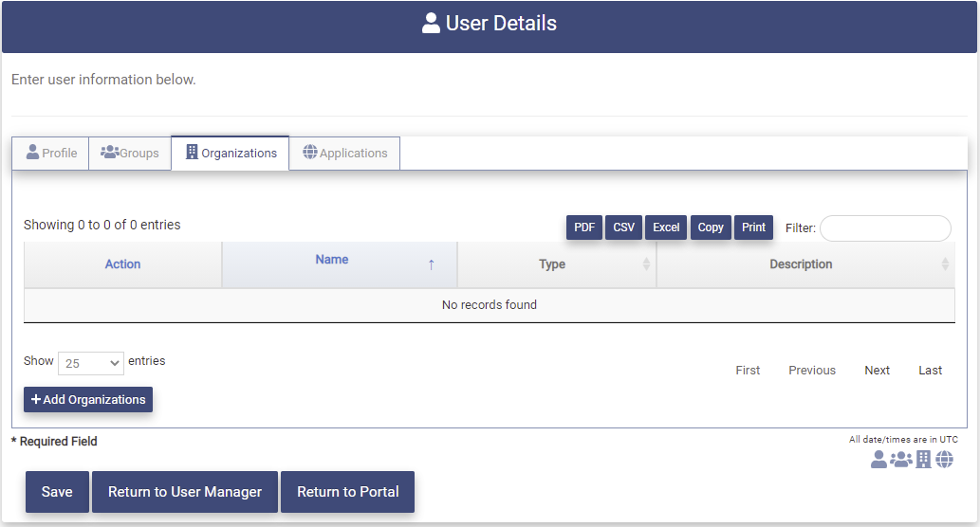Click Add Organizations button
Image resolution: width=980 pixels, height=527 pixels.
coord(88,400)
